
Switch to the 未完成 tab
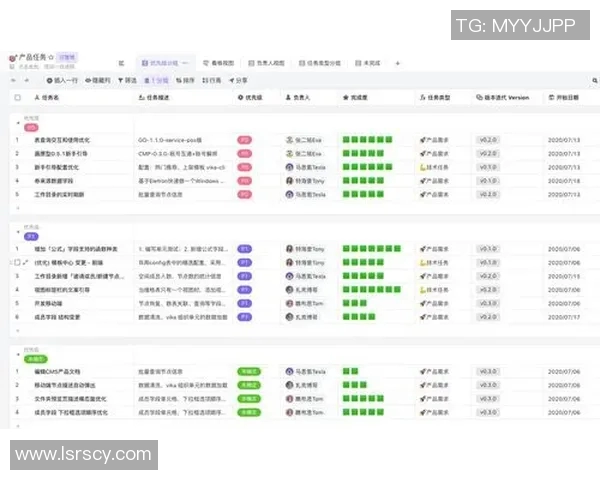point(368,63)
